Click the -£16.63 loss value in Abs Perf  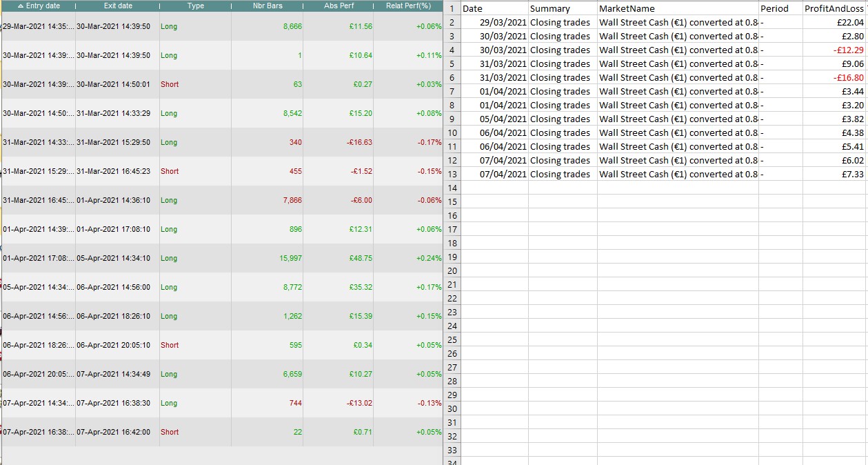click(x=345, y=142)
